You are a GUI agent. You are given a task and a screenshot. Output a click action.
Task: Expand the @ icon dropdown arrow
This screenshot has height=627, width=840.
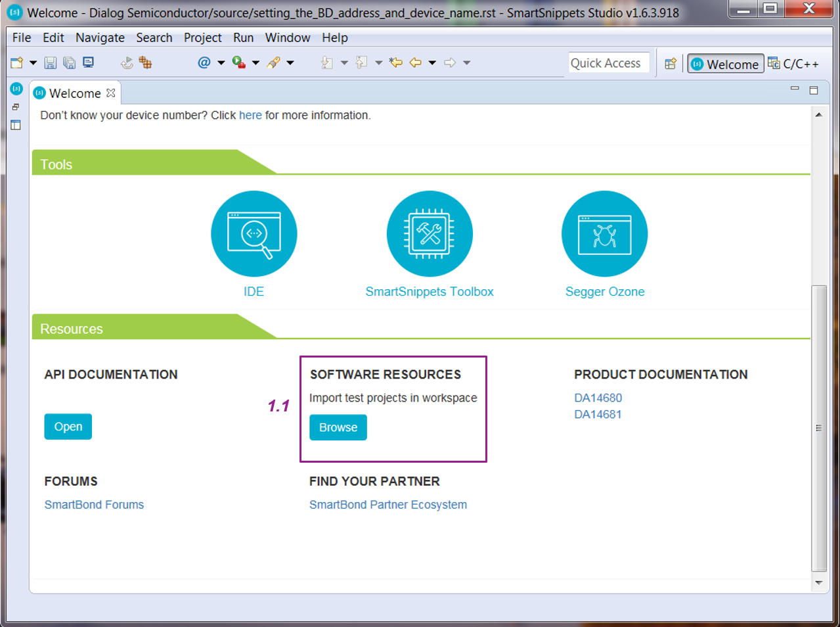[x=221, y=63]
